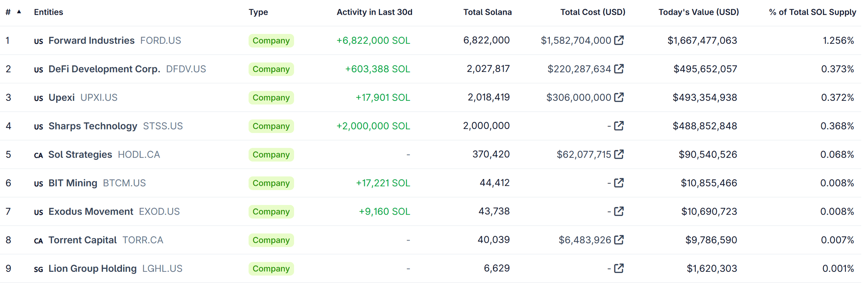
Task: Click the $6,483,926 total cost value
Action: click(x=585, y=240)
